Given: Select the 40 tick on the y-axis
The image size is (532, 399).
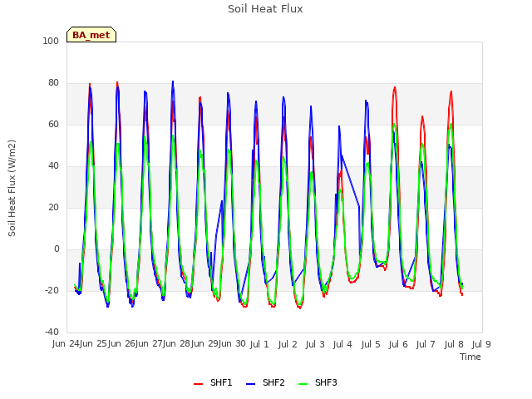Looking at the screenshot, I should pos(53,166).
